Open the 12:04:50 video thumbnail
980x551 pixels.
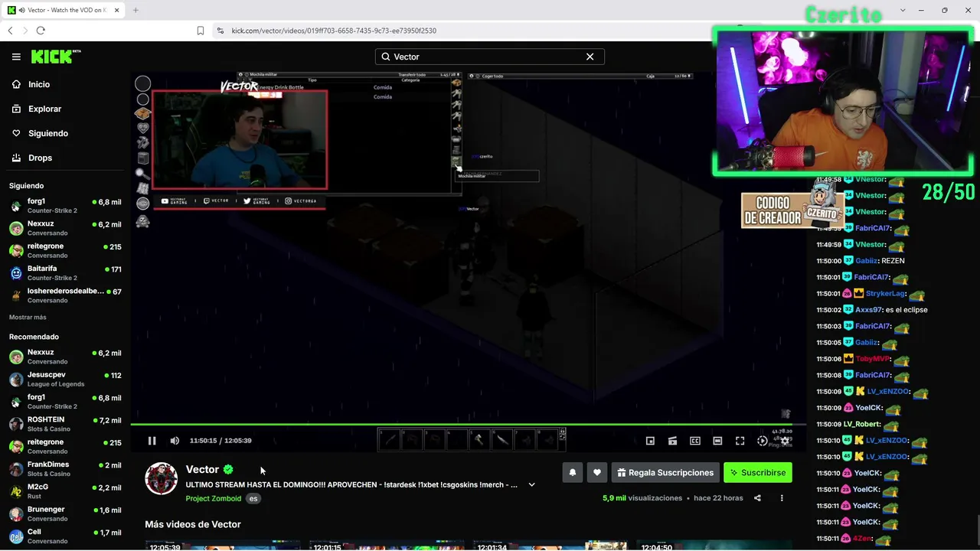(713, 546)
